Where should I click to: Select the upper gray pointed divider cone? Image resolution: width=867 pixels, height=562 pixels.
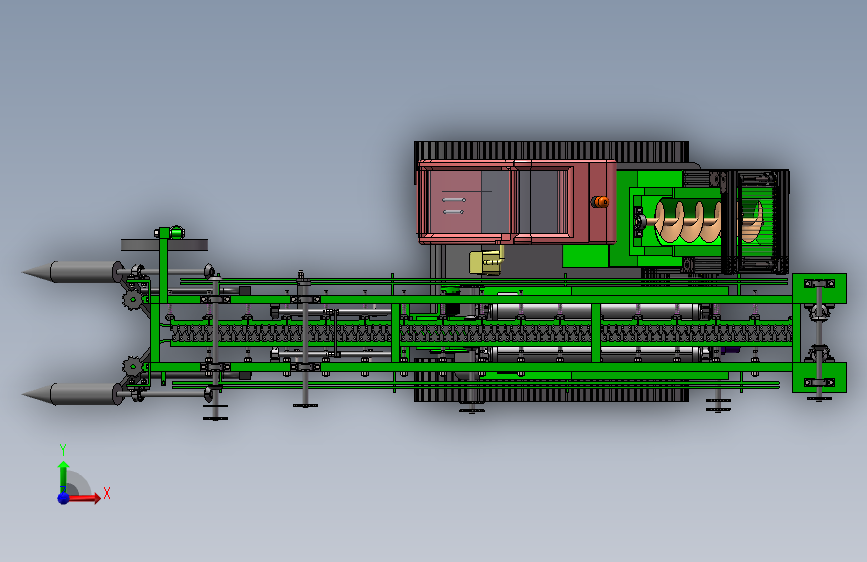pos(72,272)
